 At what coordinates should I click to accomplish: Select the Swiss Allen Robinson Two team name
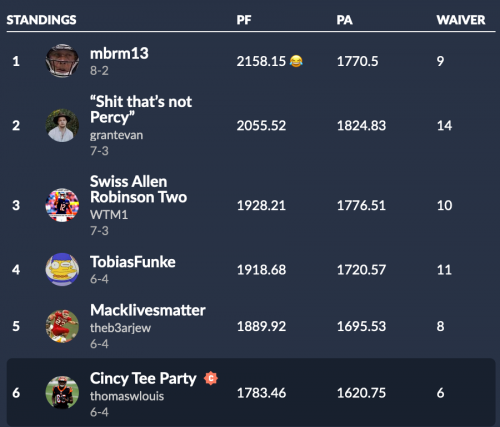coord(138,189)
